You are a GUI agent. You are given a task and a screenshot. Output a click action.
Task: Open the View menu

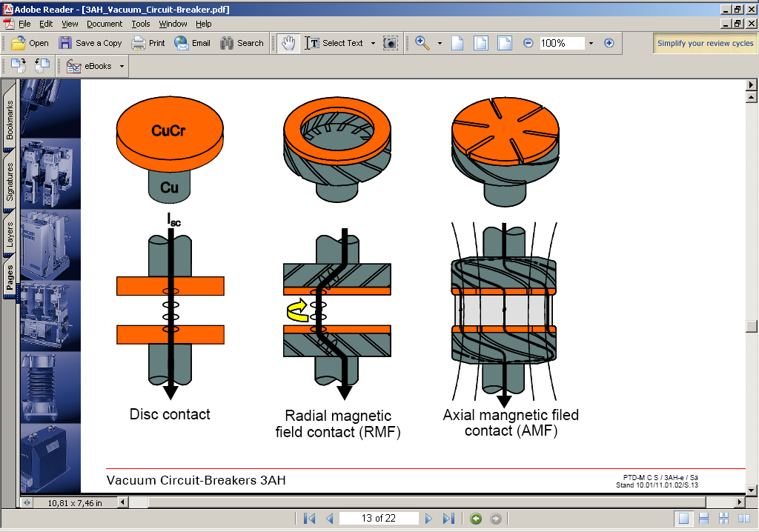(x=70, y=24)
